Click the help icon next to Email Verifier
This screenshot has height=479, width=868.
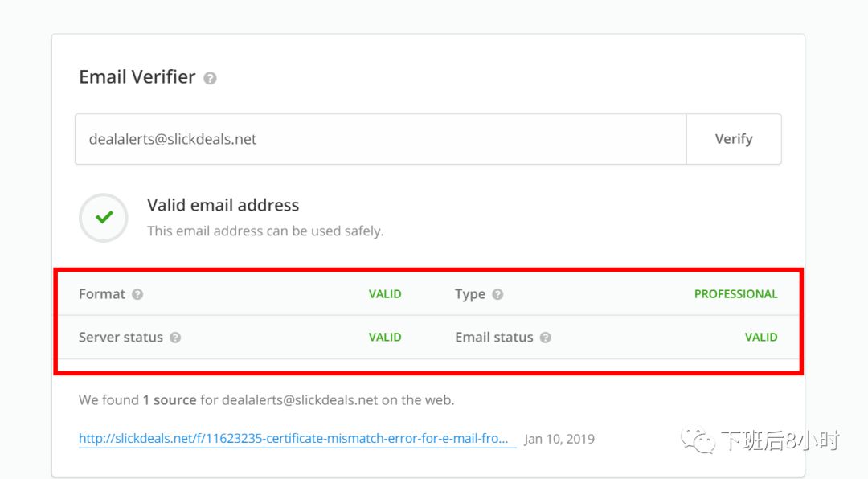click(x=210, y=78)
